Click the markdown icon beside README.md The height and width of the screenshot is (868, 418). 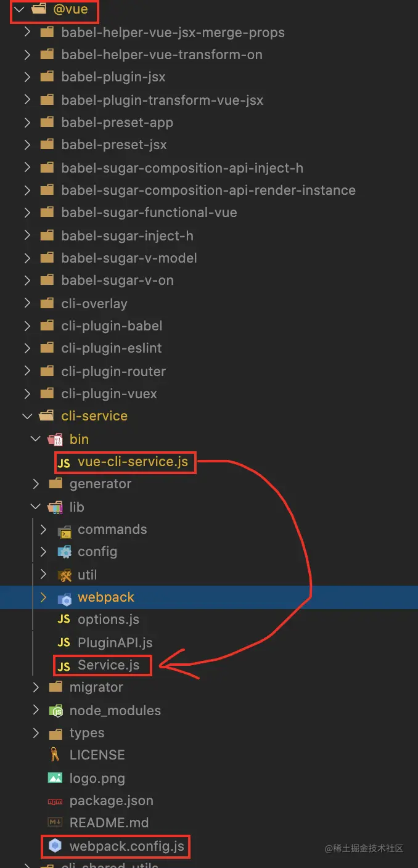(55, 823)
